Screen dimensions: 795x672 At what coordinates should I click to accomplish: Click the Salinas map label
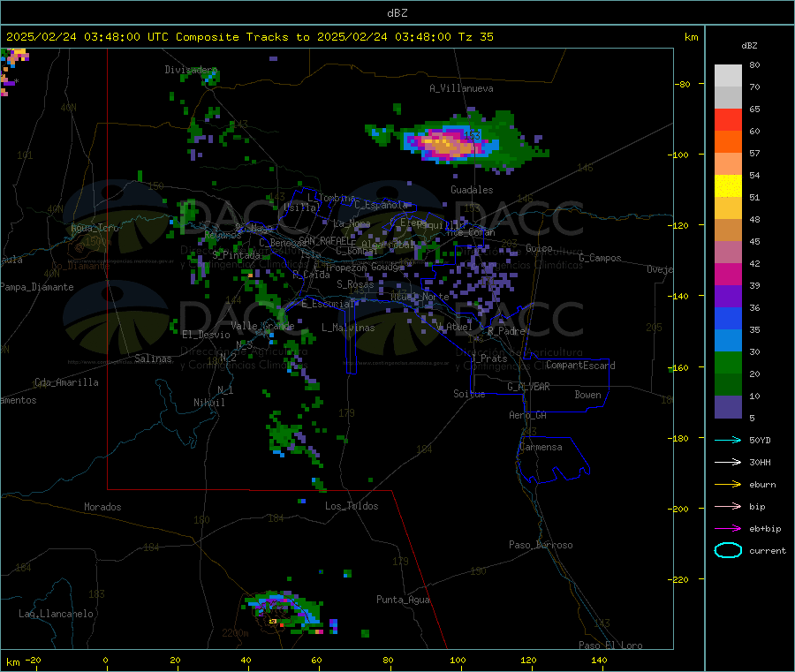153,359
